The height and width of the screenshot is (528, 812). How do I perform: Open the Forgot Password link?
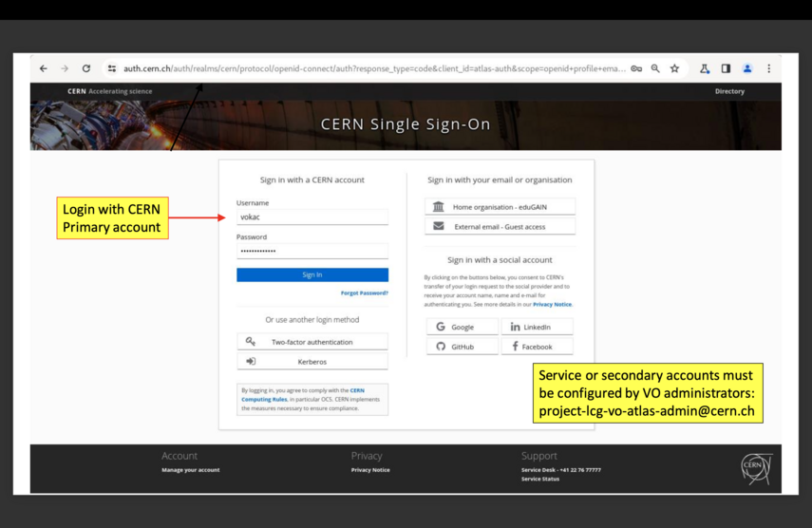pos(364,293)
